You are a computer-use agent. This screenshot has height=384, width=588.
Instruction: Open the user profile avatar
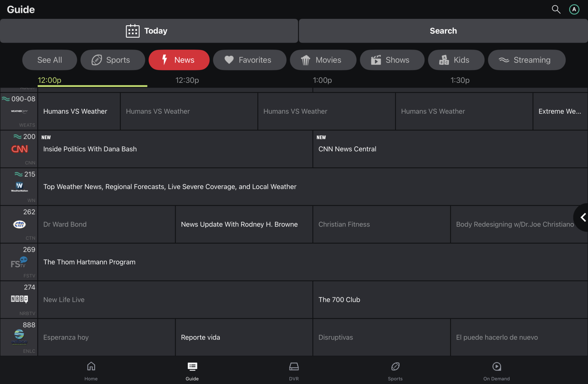point(574,10)
